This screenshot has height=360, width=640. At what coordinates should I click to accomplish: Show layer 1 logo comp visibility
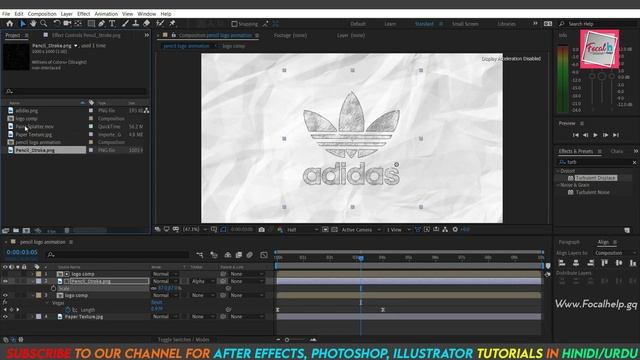tap(5, 274)
